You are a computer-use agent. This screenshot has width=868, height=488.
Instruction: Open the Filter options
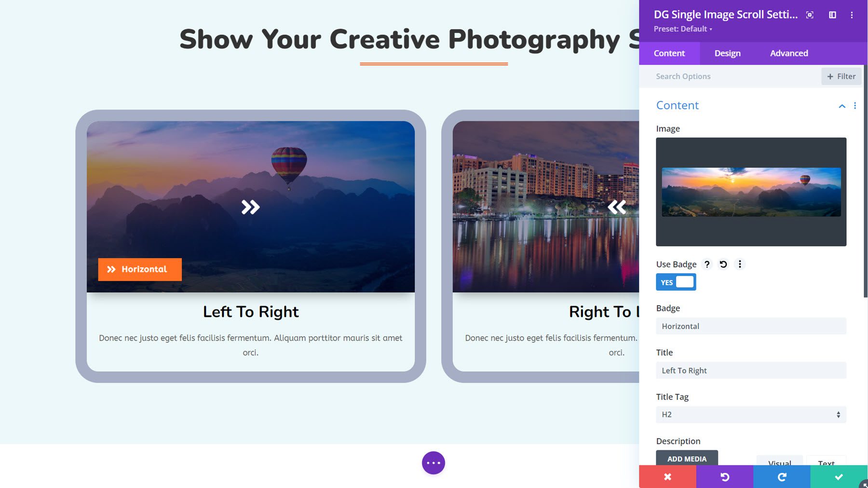[841, 76]
